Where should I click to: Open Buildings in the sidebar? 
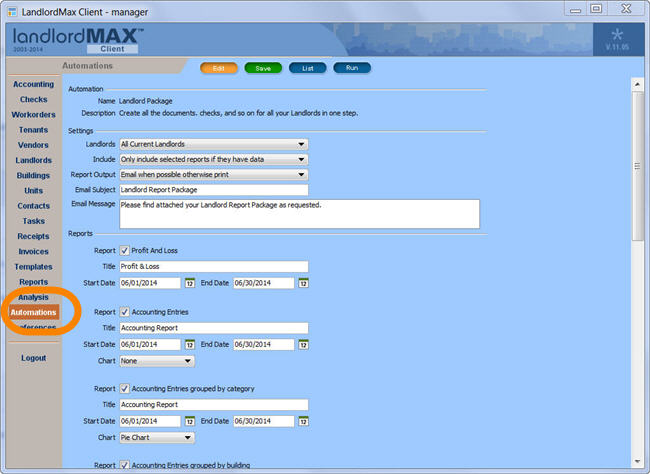34,176
